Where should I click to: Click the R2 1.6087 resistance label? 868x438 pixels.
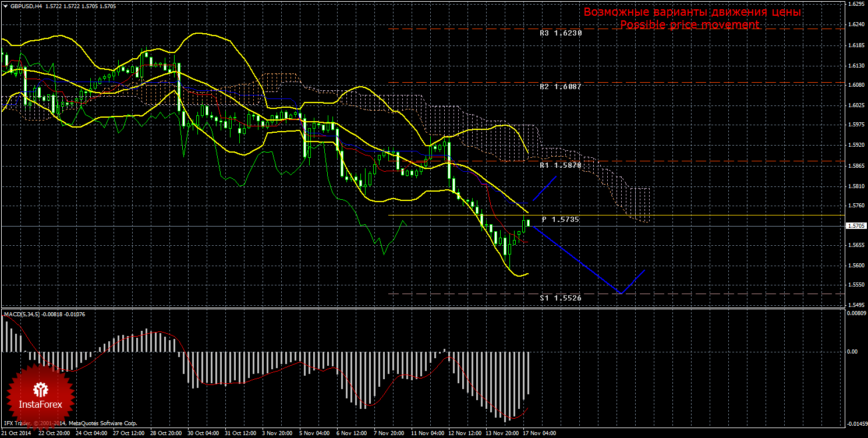pos(560,86)
